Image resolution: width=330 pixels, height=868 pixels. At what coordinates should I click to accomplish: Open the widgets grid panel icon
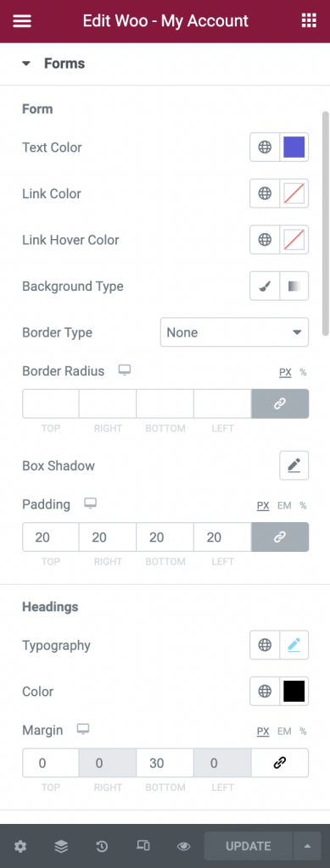[308, 21]
